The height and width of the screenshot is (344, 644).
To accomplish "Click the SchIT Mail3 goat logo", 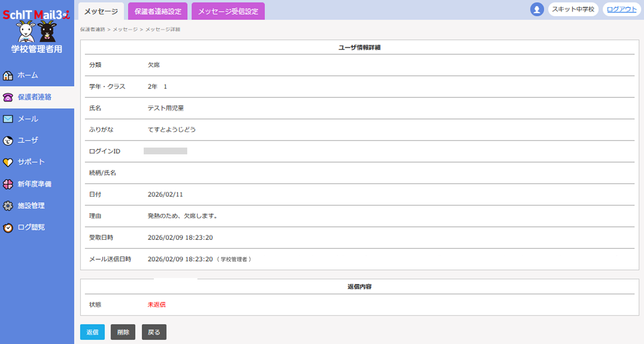I will click(37, 27).
